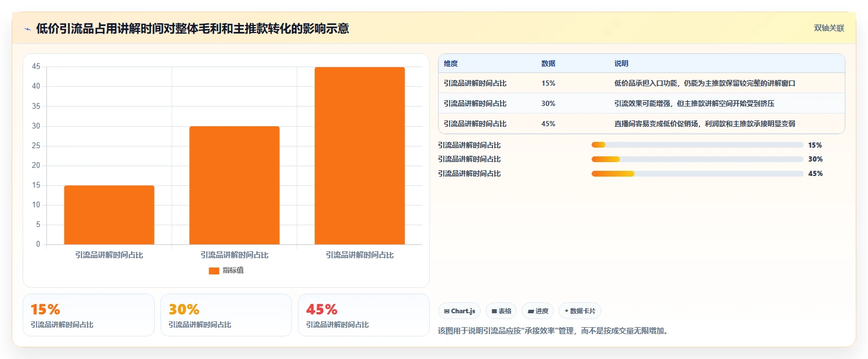The image size is (868, 359).
Task: Click the 30% cell in the table
Action: [548, 104]
